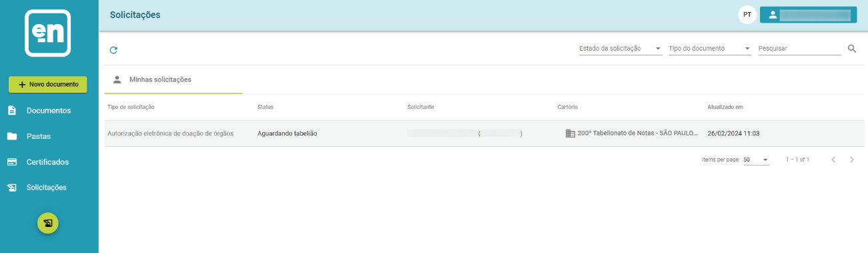Open Tipo do documento dropdown
Image resolution: width=868 pixels, height=253 pixels.
(x=710, y=49)
